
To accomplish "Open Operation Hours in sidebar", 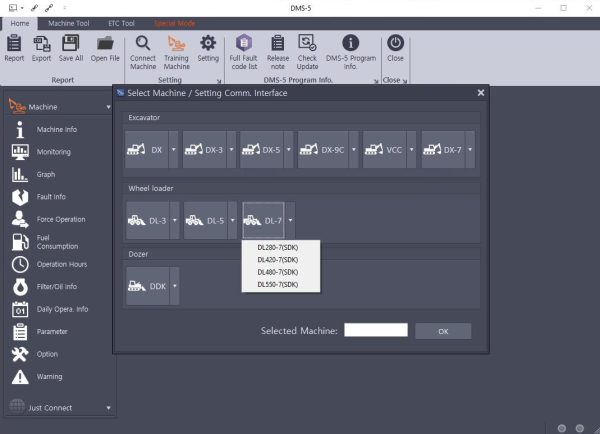I will 62,264.
